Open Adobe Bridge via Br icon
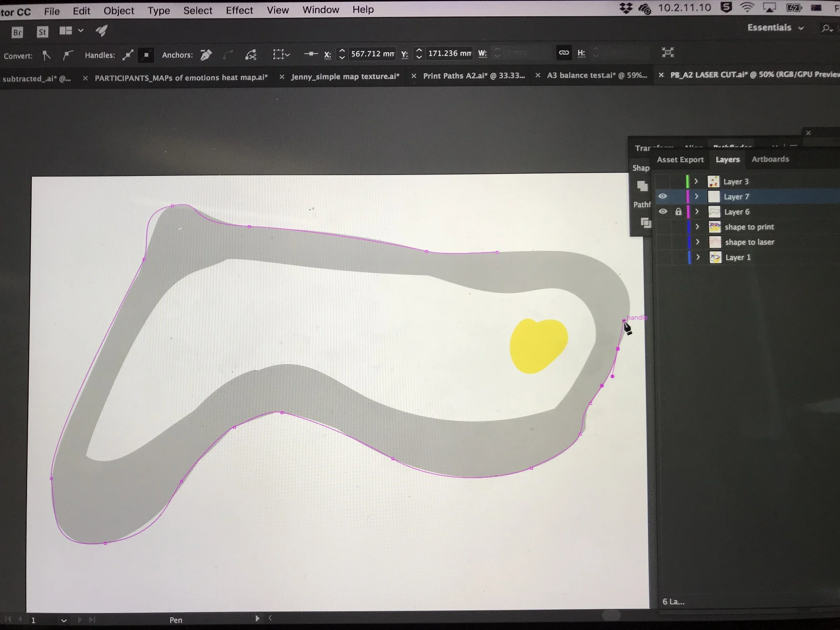 (x=17, y=32)
